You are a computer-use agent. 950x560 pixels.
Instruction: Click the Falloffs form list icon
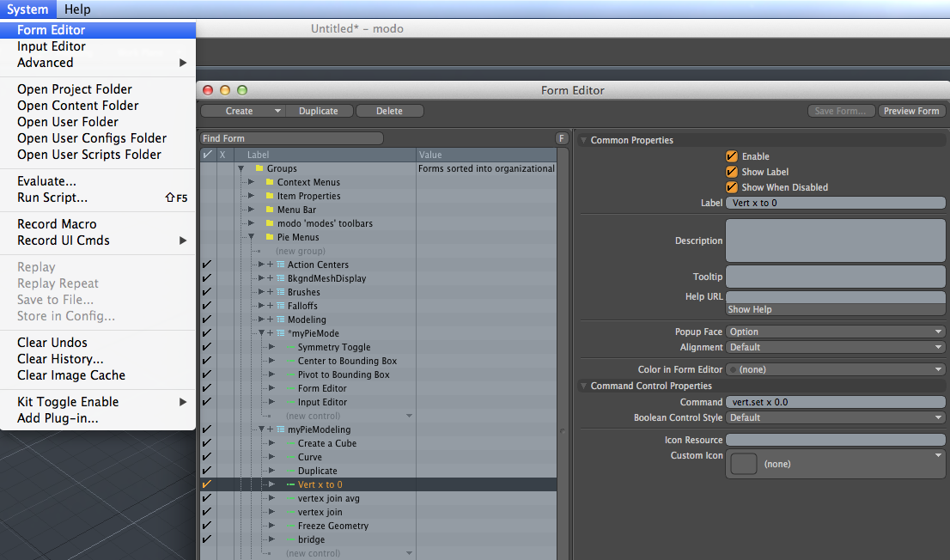[x=281, y=306]
